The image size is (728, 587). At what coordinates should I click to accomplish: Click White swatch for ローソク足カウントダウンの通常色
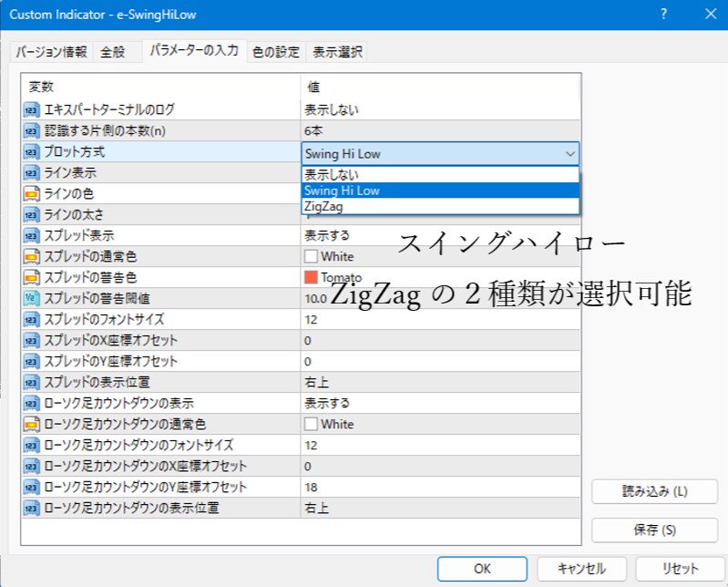(x=311, y=424)
